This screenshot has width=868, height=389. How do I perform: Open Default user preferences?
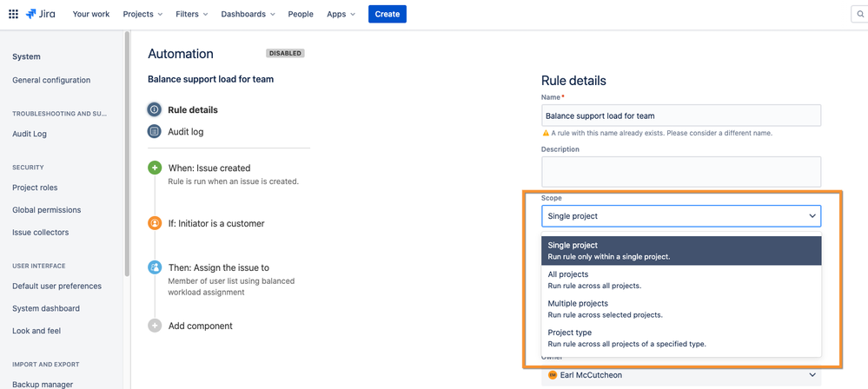click(x=57, y=286)
